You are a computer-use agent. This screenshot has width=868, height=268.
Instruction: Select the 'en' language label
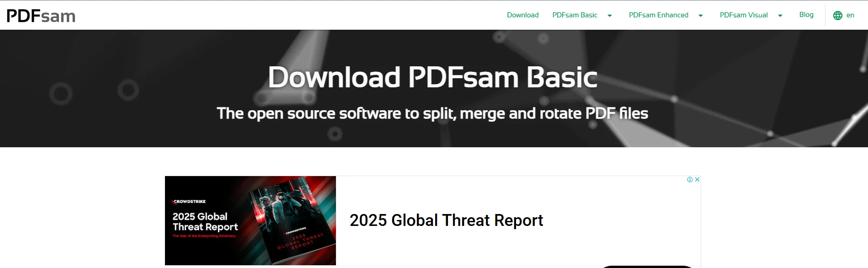(x=850, y=15)
